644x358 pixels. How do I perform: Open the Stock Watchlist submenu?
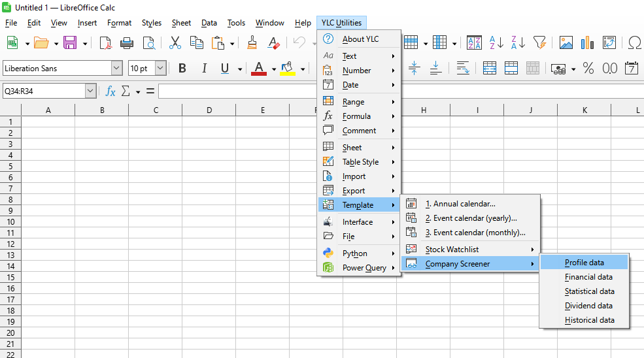coord(470,249)
